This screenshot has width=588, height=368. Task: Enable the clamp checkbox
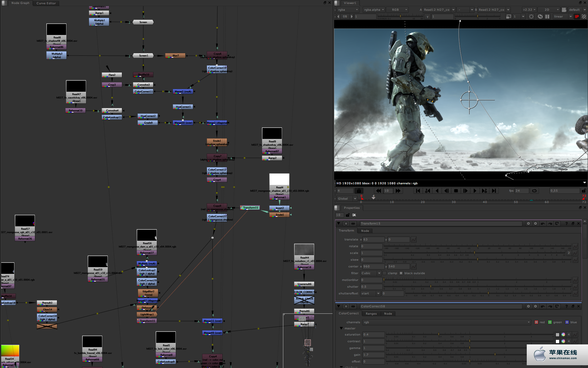(x=385, y=273)
